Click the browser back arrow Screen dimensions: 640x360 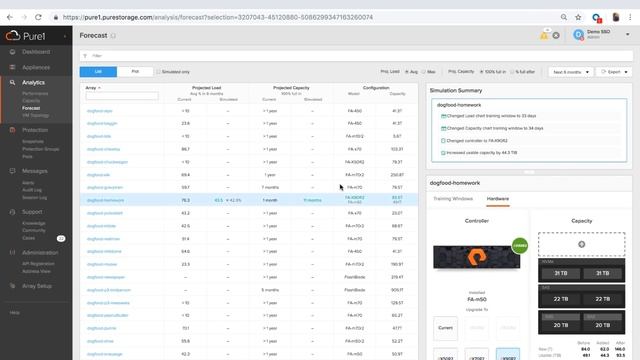point(10,17)
